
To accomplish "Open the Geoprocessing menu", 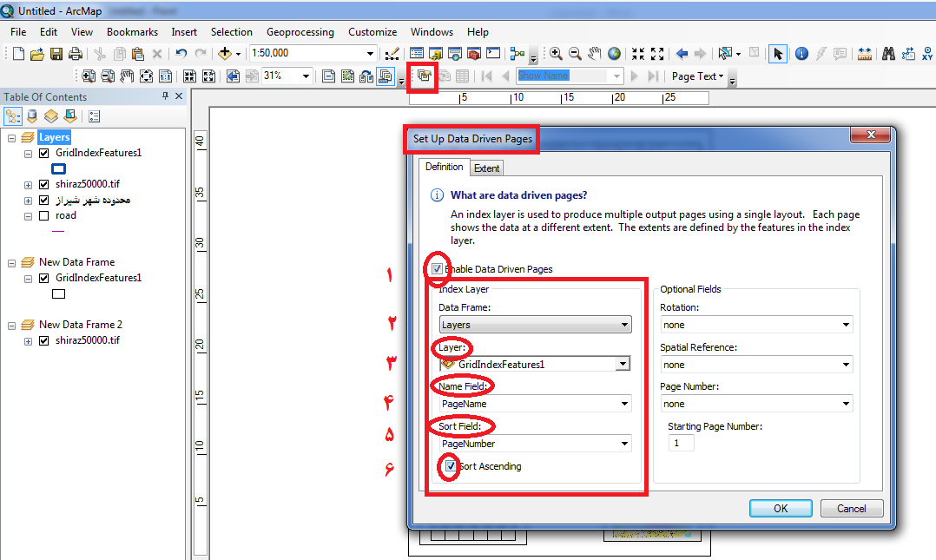I will tap(300, 32).
